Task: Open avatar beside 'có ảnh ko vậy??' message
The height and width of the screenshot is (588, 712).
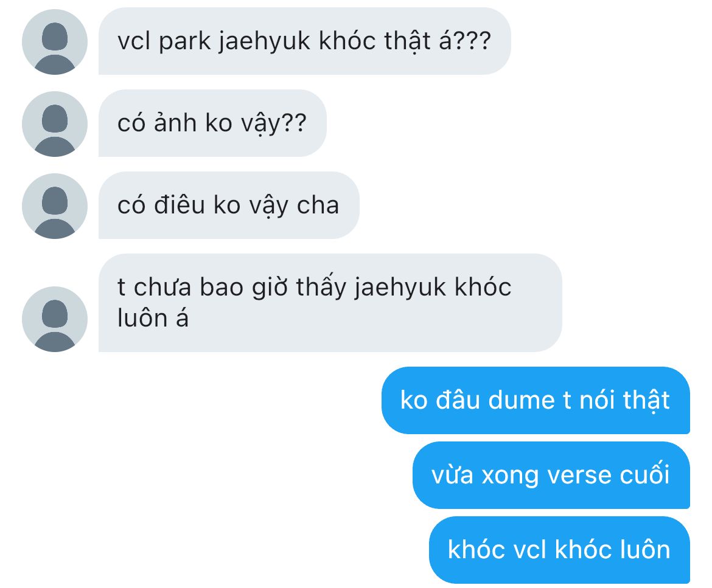Action: pyautogui.click(x=55, y=124)
